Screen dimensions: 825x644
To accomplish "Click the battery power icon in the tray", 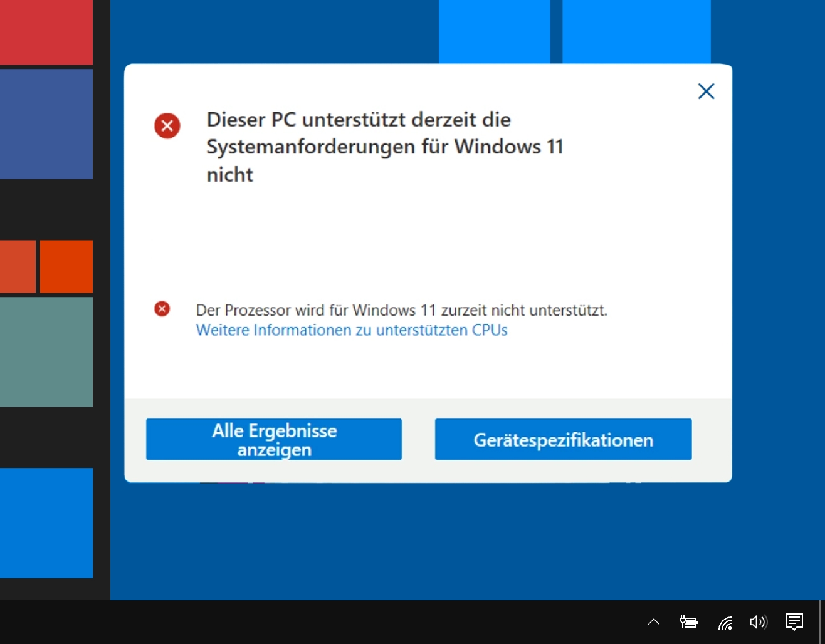I will tap(688, 622).
